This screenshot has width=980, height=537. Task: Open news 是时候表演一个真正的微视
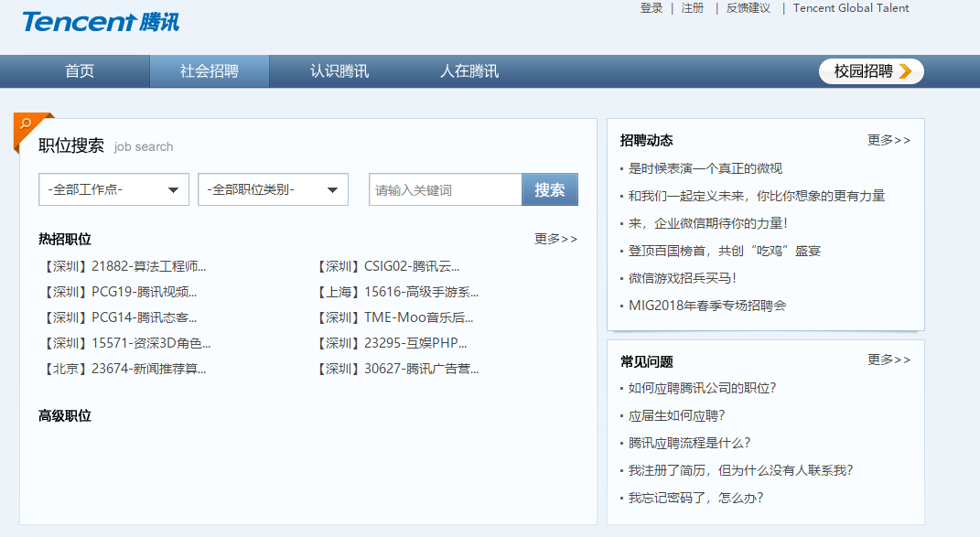point(705,168)
